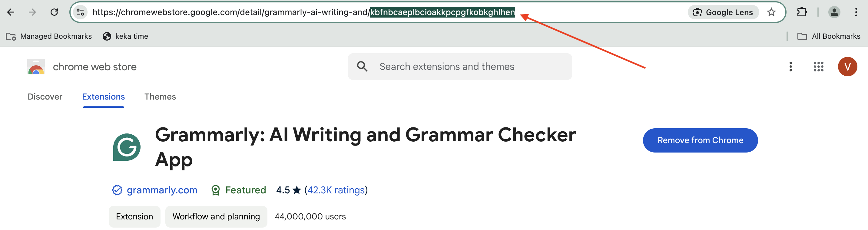This screenshot has height=230, width=868.
Task: Go back with the browser back arrow
Action: [11, 12]
